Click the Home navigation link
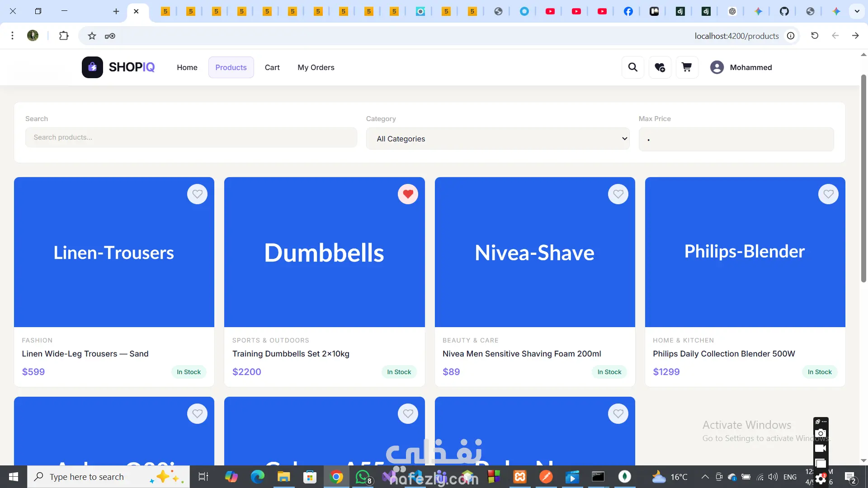The image size is (868, 488). pyautogui.click(x=187, y=67)
